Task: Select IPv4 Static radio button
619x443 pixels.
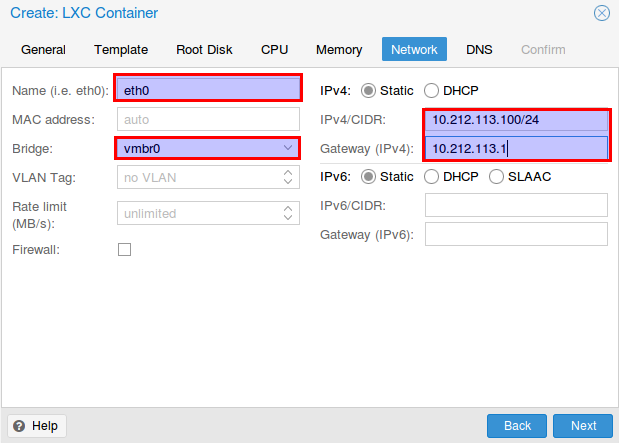Action: 368,90
